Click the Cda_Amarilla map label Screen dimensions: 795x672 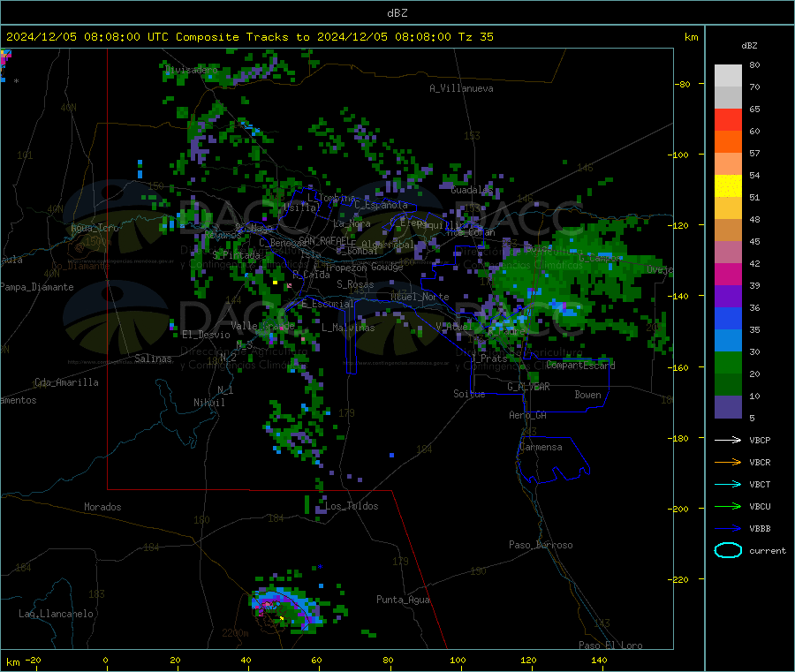66,382
